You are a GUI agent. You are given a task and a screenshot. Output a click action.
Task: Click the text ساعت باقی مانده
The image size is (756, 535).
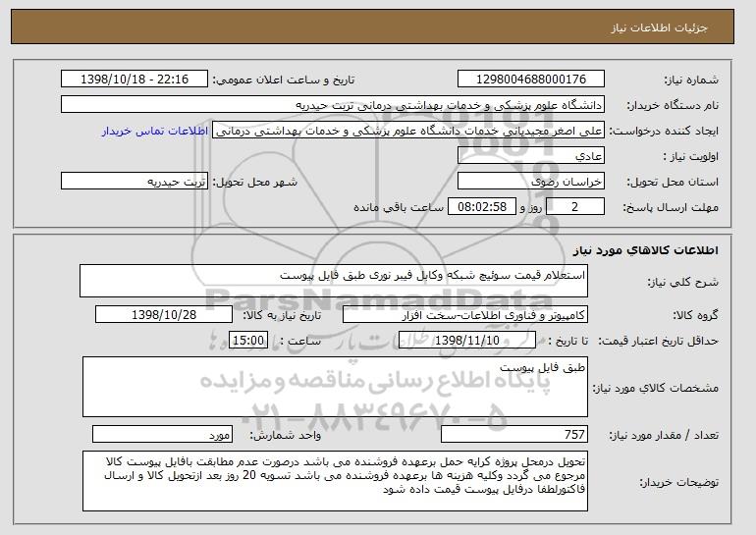coord(399,207)
